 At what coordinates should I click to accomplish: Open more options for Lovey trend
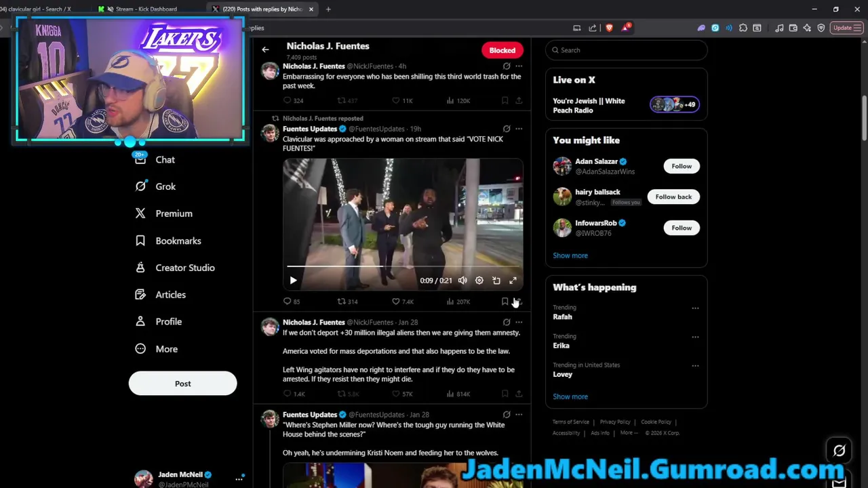pos(695,365)
